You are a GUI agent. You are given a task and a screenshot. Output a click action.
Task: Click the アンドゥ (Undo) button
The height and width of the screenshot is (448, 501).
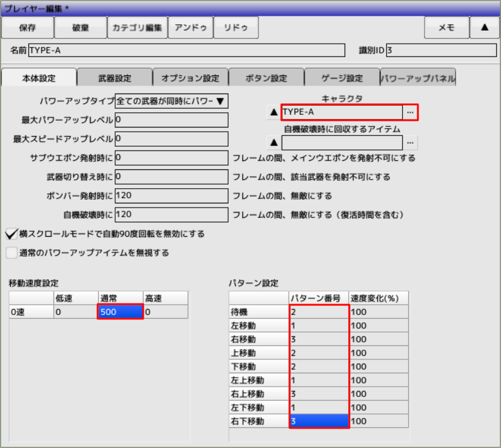(190, 27)
